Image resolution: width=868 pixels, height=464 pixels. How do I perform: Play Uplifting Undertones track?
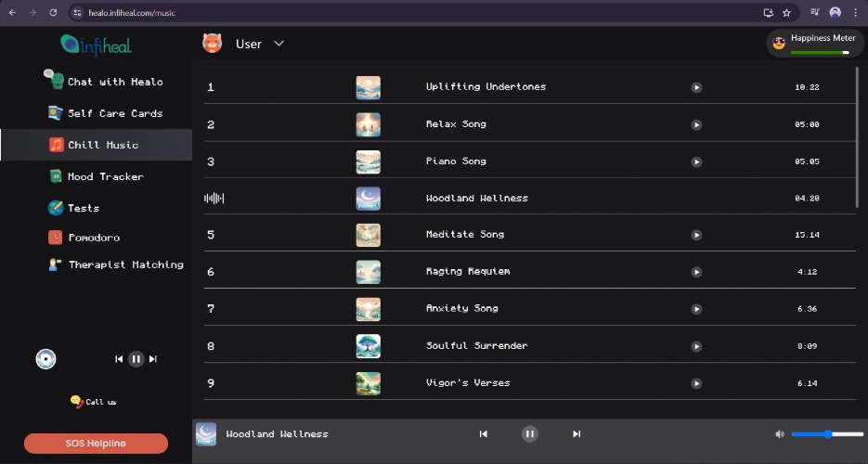point(696,87)
